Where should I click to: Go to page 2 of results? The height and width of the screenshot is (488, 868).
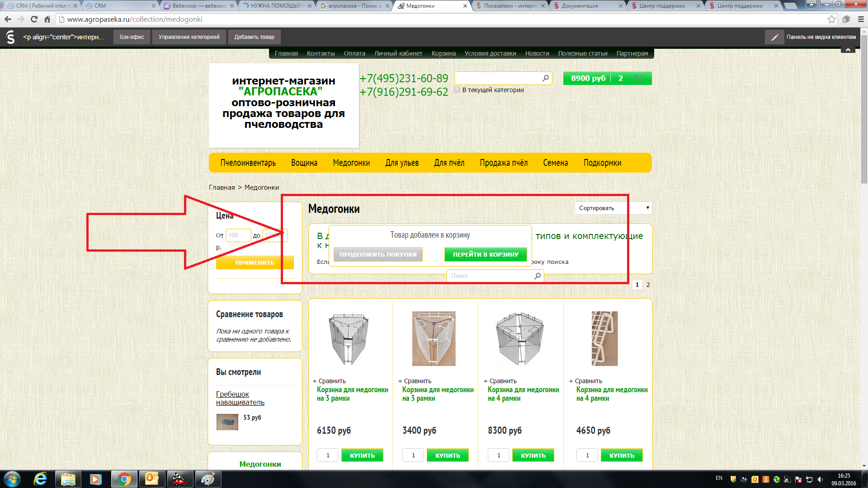(x=648, y=285)
